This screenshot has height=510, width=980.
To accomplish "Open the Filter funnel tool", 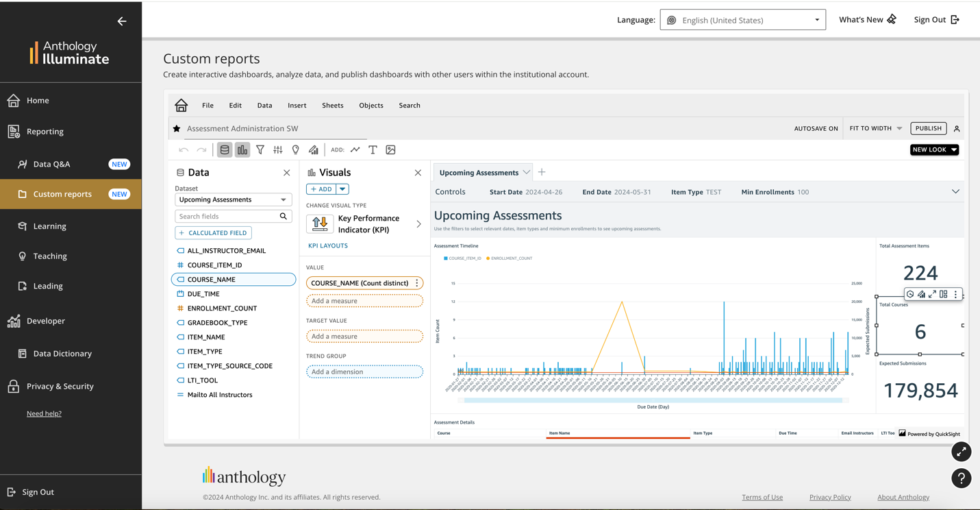I will (260, 149).
